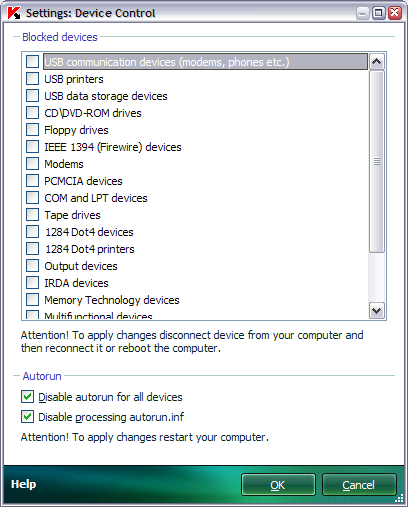Viewport: 408px width, 507px height.
Task: Maximize the Device Control settings window
Action: coord(378,13)
